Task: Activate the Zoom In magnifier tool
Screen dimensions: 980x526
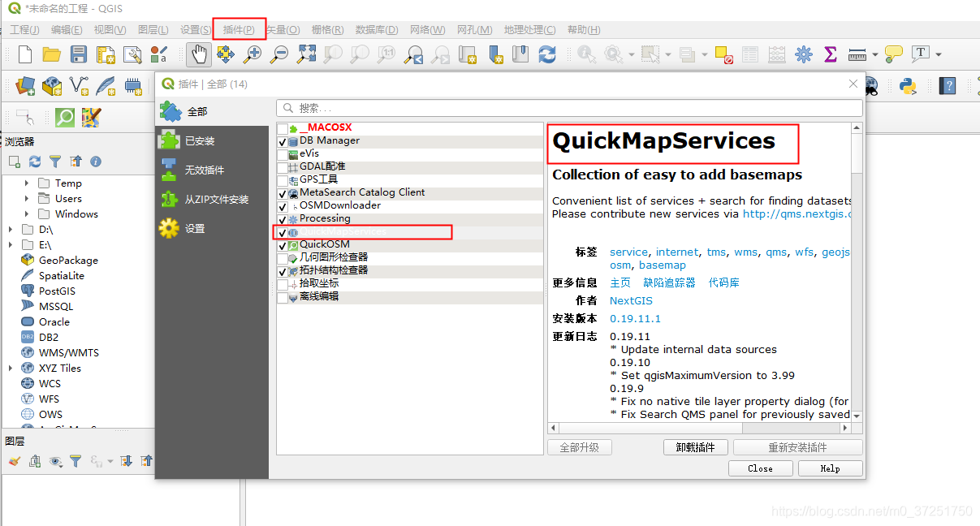Action: pos(253,54)
